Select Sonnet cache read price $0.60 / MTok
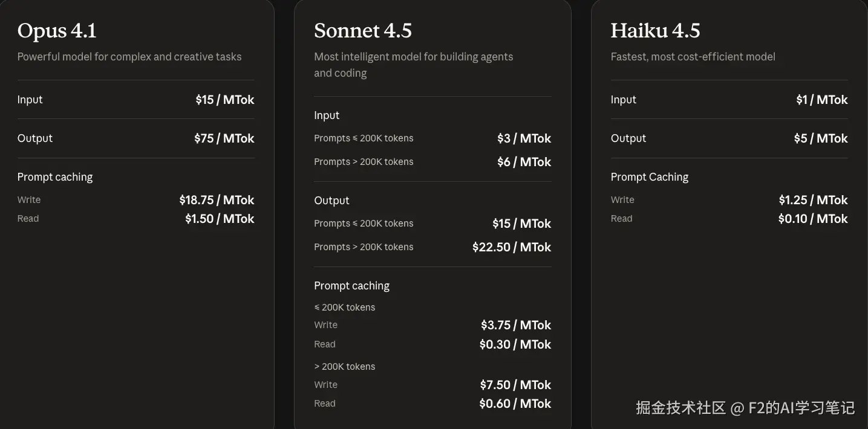Viewport: 868px width, 429px height. 515,404
